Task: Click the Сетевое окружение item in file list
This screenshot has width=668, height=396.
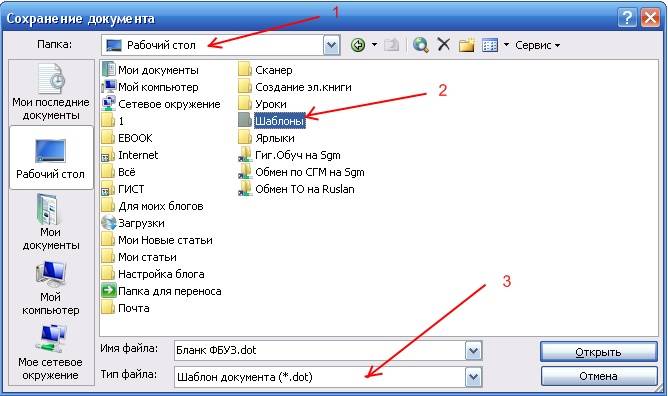Action: pyautogui.click(x=161, y=104)
